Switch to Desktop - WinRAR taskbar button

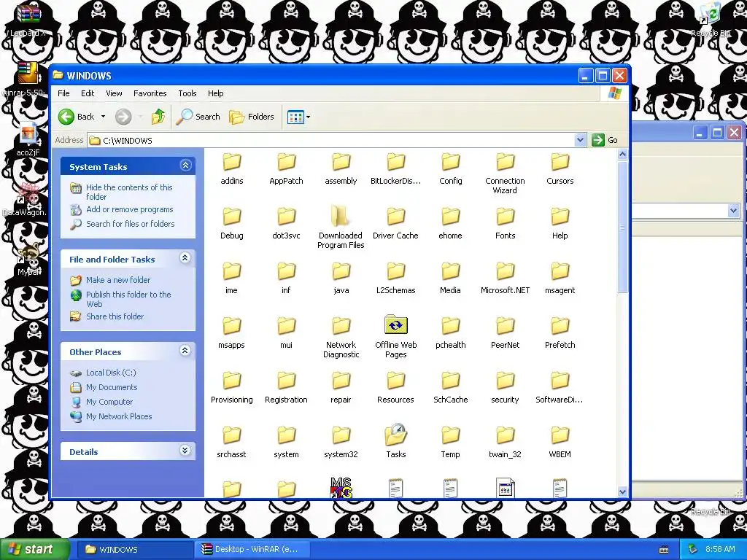click(252, 550)
